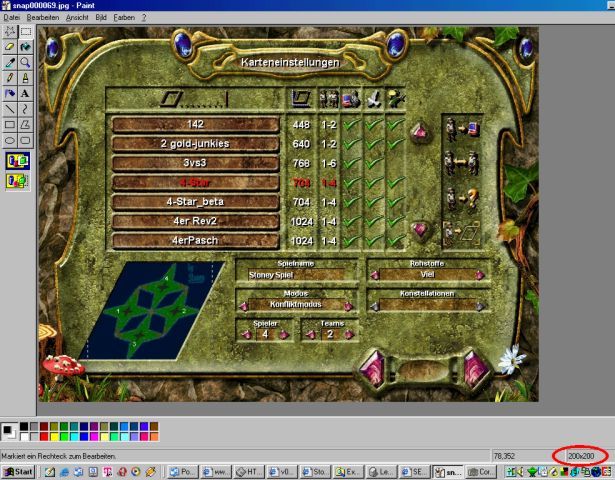
Task: Pick the black color swatch
Action: point(24,427)
